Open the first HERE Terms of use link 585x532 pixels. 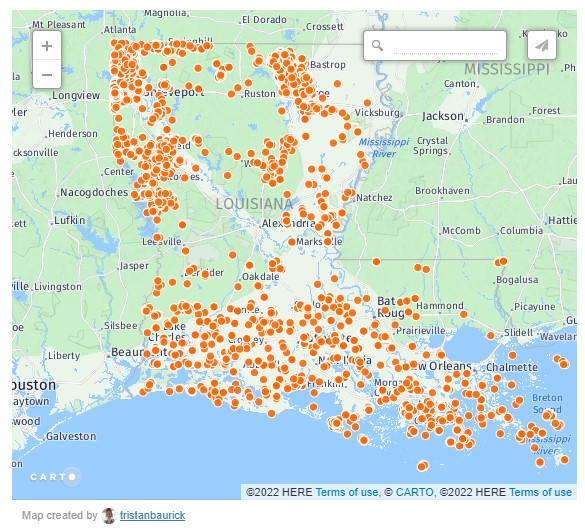tap(347, 492)
